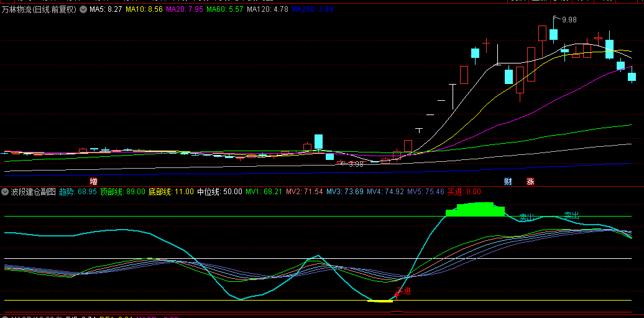Click the first 卖出 sell signal label
The image size is (644, 318).
527,217
